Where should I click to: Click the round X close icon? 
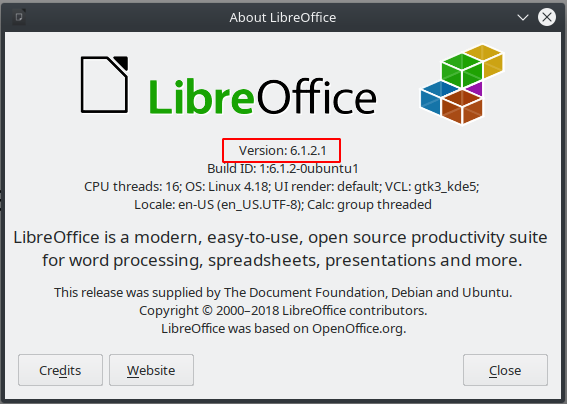(547, 17)
